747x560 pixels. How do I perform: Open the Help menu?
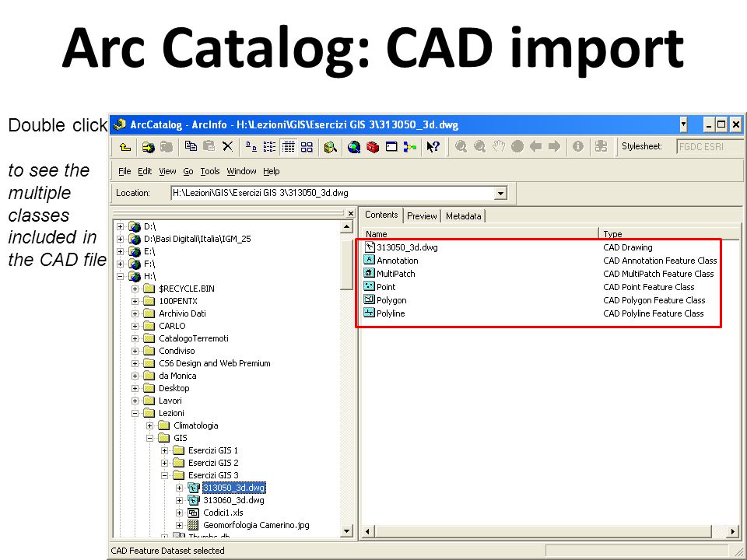tap(272, 171)
